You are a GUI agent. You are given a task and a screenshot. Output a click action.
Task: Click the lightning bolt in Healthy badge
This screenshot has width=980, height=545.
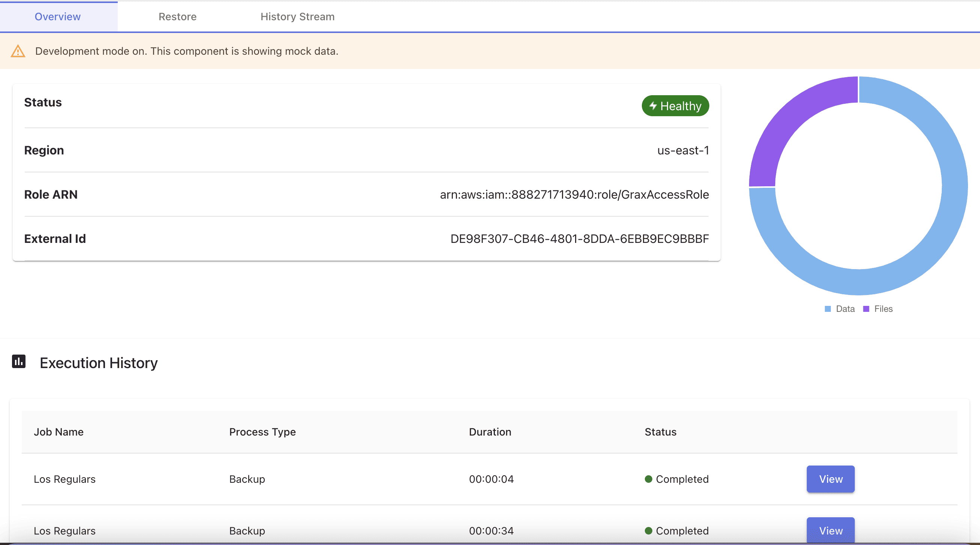point(653,106)
